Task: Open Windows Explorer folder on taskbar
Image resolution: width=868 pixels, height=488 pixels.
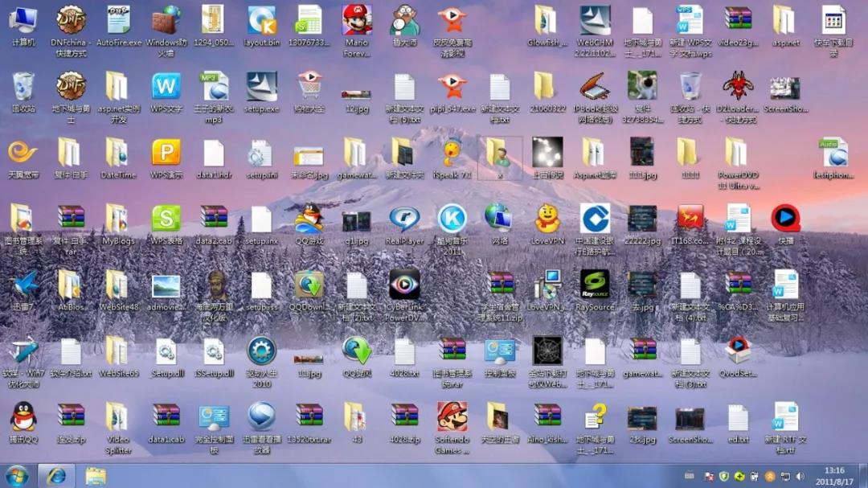Action: pyautogui.click(x=96, y=475)
